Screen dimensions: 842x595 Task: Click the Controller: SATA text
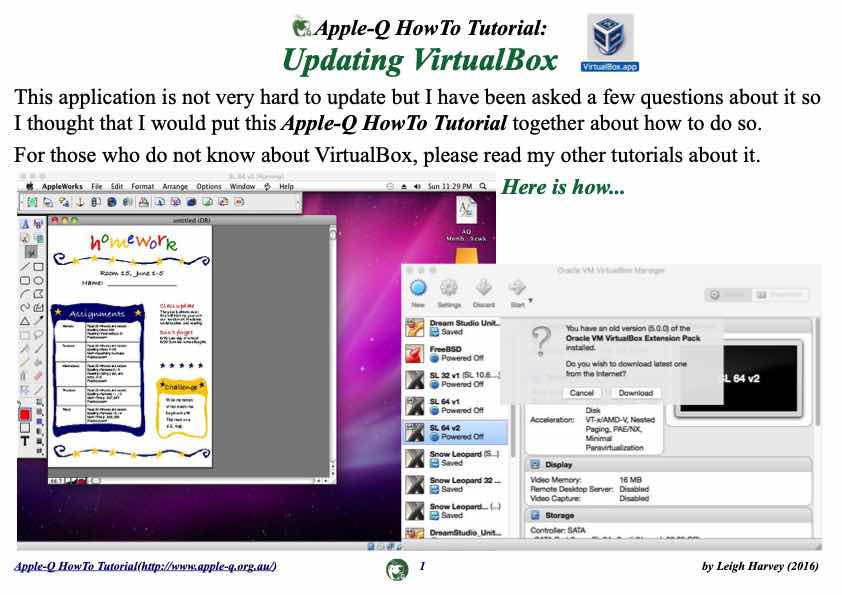(x=558, y=530)
